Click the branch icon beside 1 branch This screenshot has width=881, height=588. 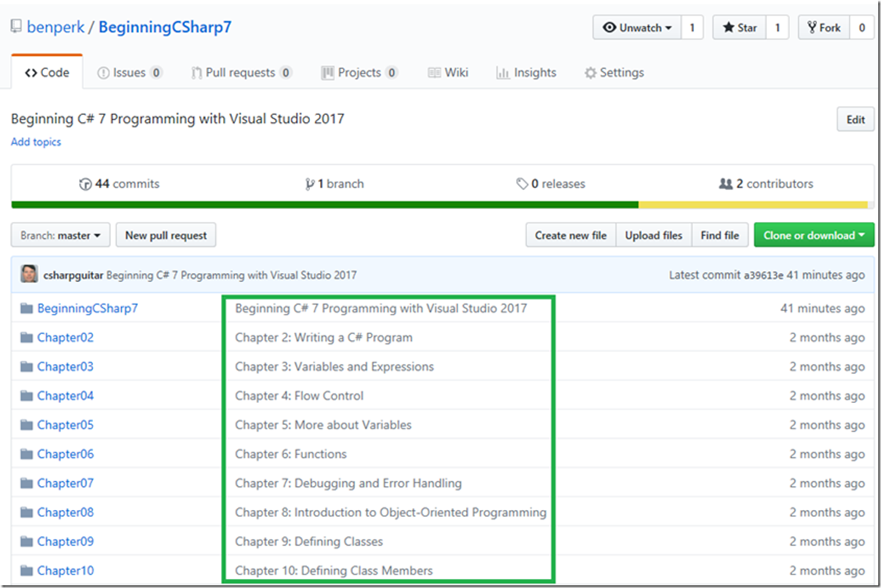coord(310,184)
